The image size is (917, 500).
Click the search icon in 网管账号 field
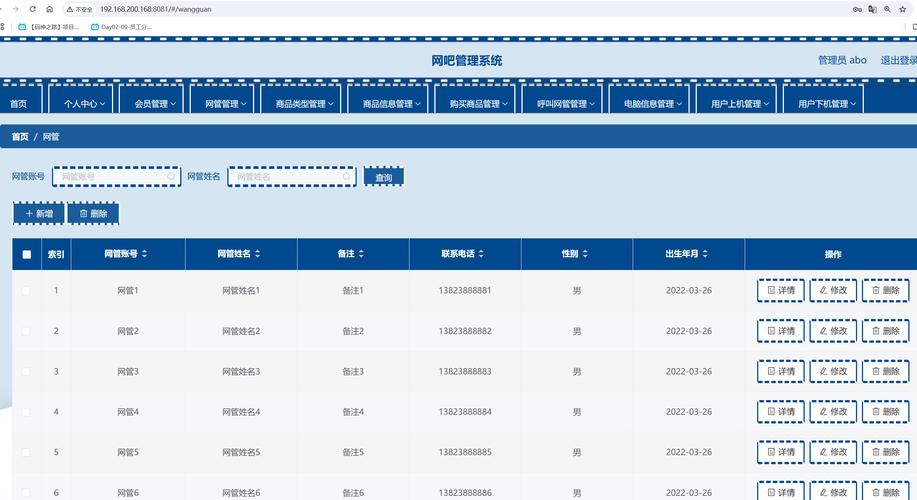171,176
